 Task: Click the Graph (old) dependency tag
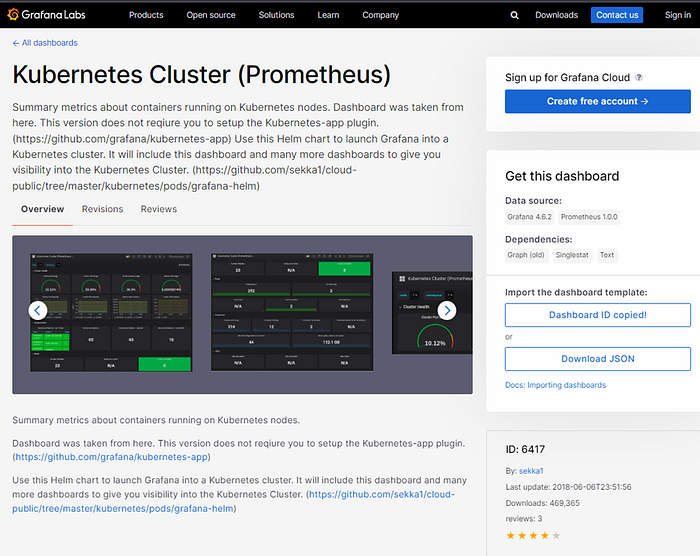(x=526, y=255)
